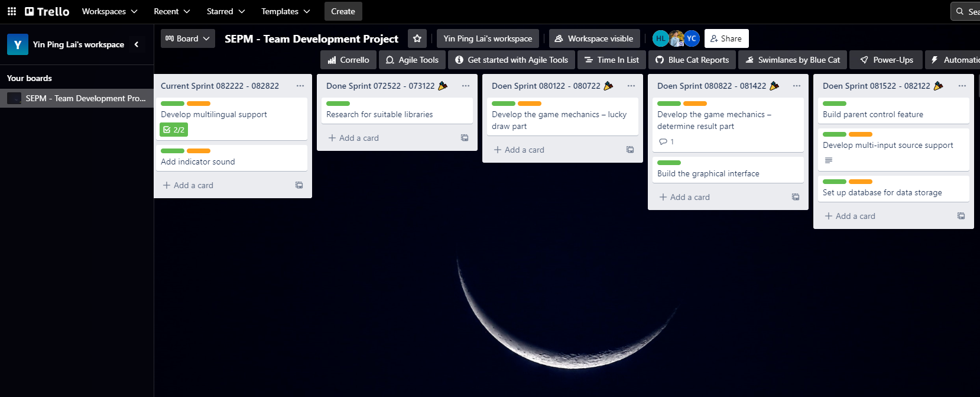Open YC member avatar
Screen dimensions: 980x397
tap(692, 38)
